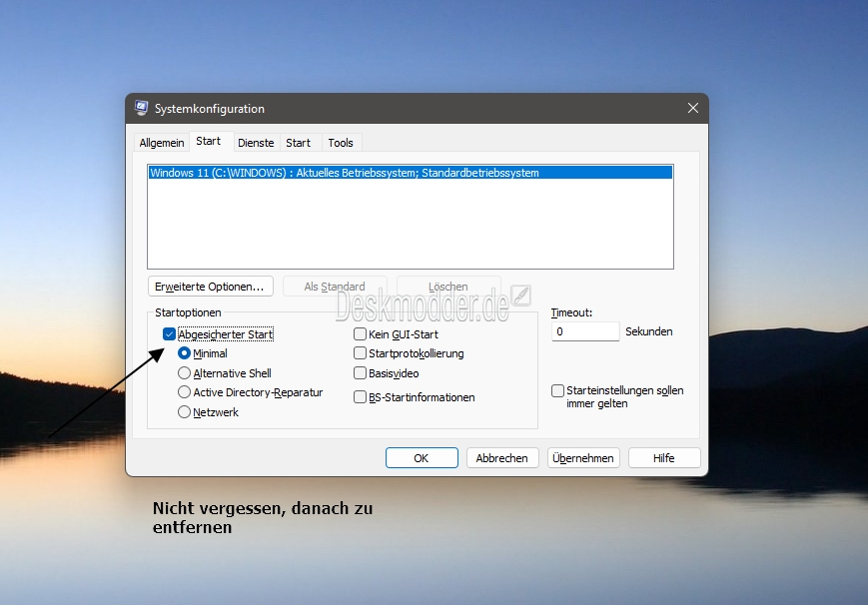Select the Minimal radio option
868x605 pixels.
pos(185,353)
